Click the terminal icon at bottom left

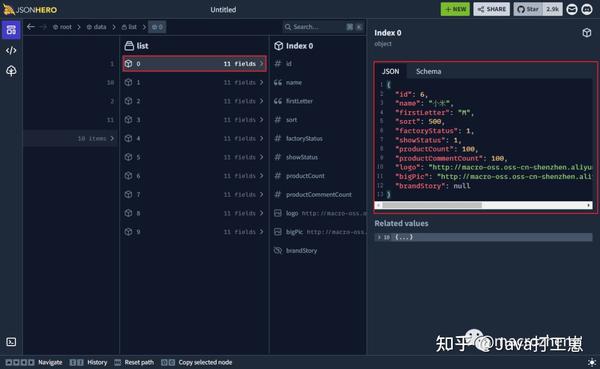(x=11, y=342)
